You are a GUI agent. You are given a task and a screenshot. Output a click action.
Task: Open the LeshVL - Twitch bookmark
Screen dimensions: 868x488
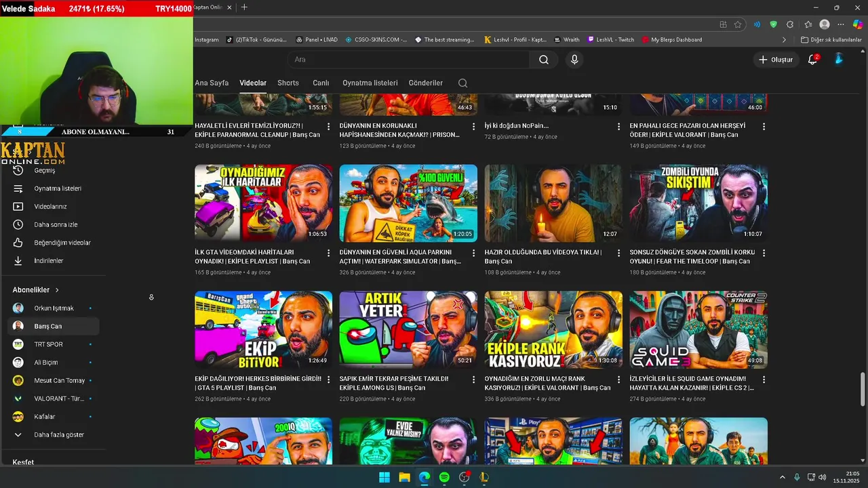(x=611, y=40)
